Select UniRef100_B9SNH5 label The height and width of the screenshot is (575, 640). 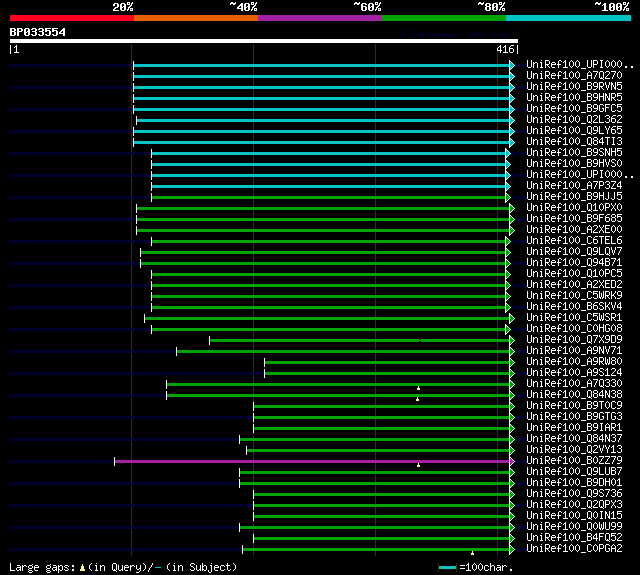pos(574,153)
